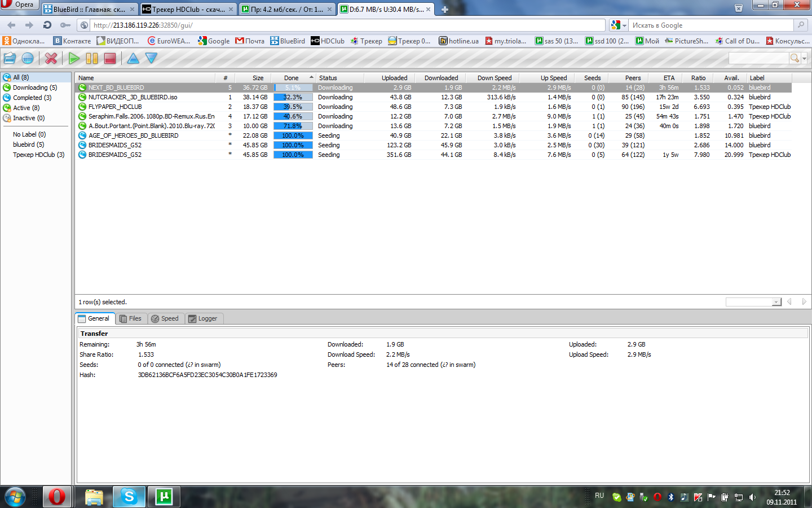Screen dimensions: 812x508
Task: Sort by the ETA column header
Action: coord(665,78)
